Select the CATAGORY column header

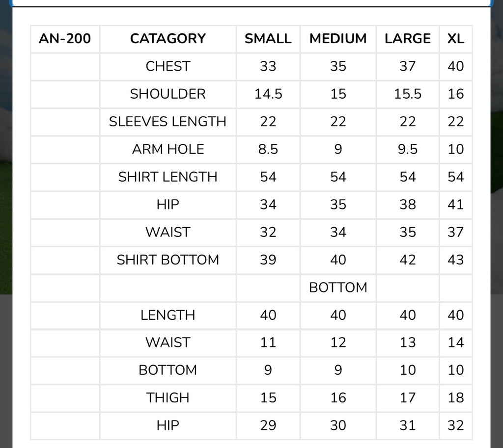tap(168, 39)
